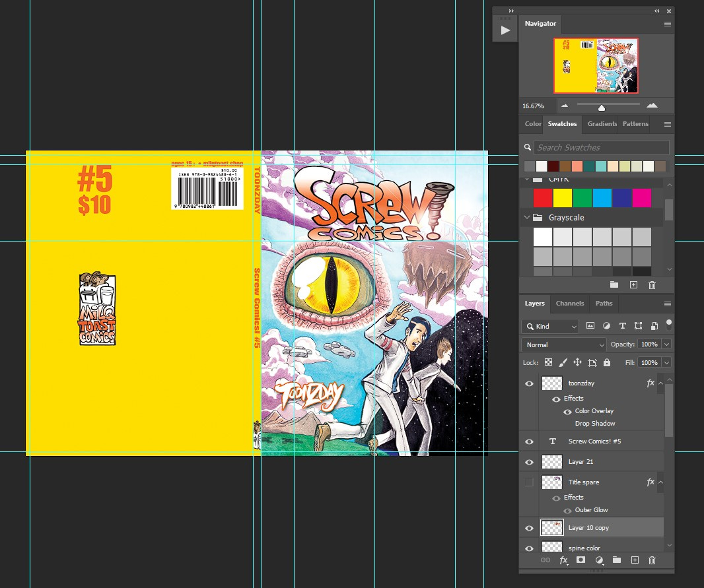Filter layers by smart objects

(654, 326)
